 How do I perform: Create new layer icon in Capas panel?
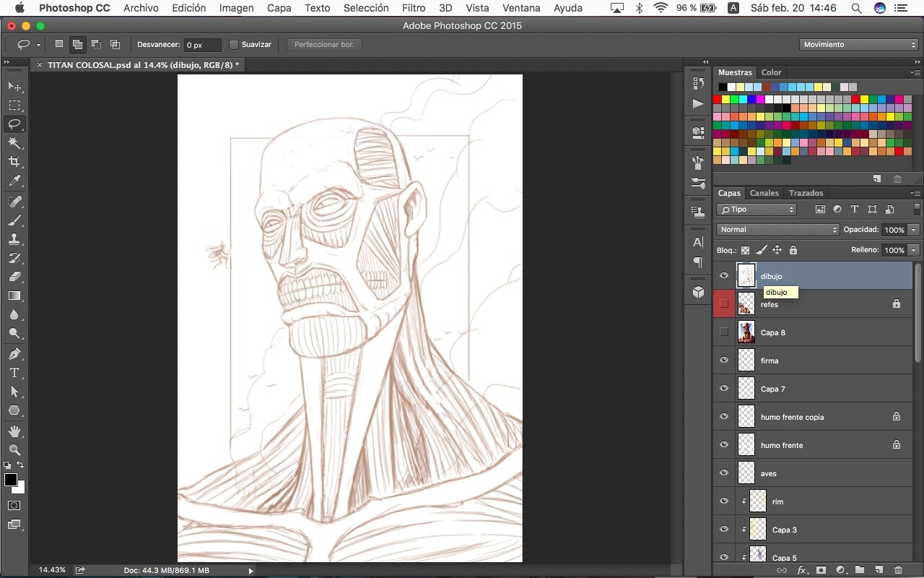pos(879,570)
